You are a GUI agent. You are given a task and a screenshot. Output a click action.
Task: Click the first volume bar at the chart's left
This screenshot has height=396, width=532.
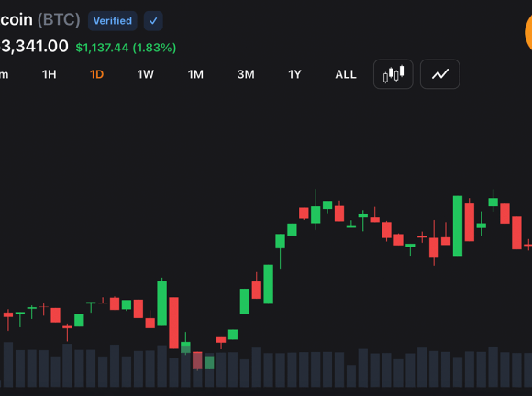[x=8, y=365]
